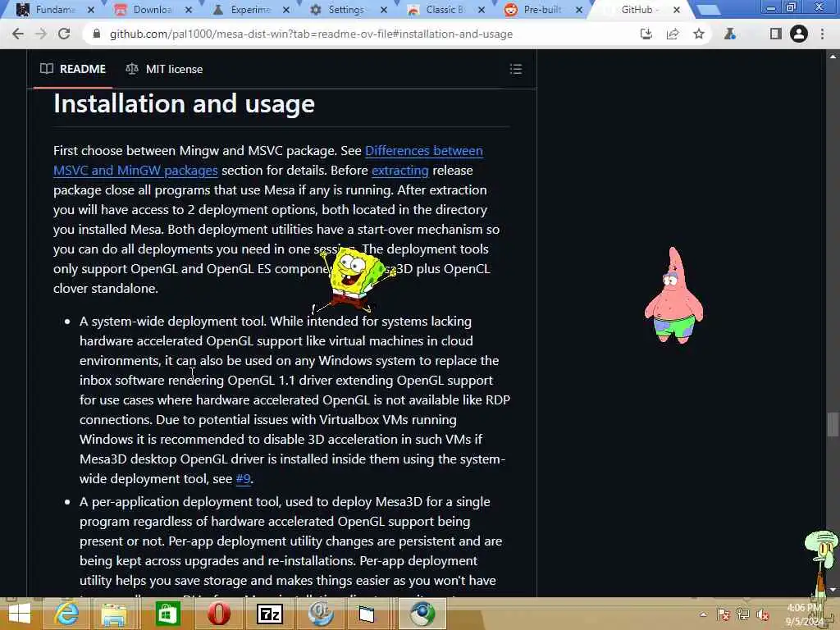Switch to the Pre-built browser tab
Viewport: 840px width, 630px height.
click(x=542, y=10)
